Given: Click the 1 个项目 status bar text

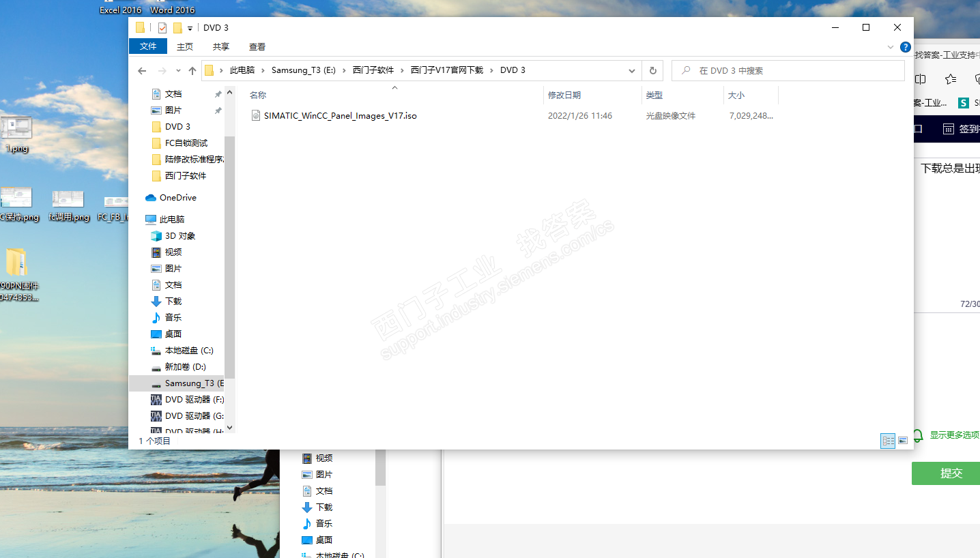Looking at the screenshot, I should click(155, 441).
